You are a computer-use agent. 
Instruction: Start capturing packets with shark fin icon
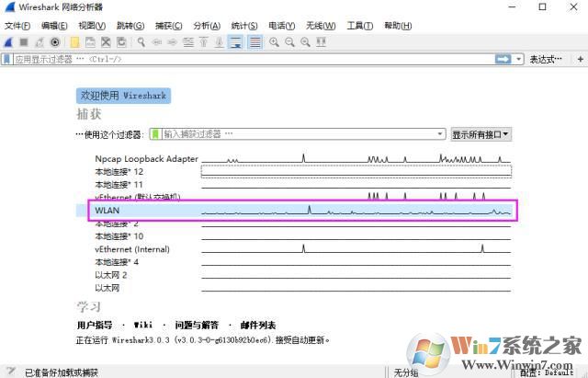coord(8,42)
